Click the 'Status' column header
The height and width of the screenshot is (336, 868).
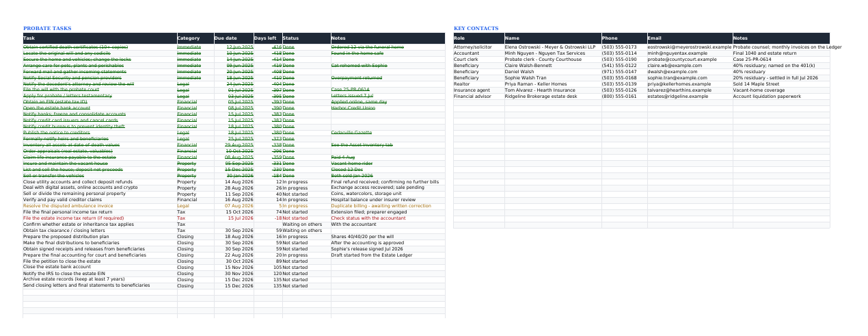pyautogui.click(x=306, y=38)
